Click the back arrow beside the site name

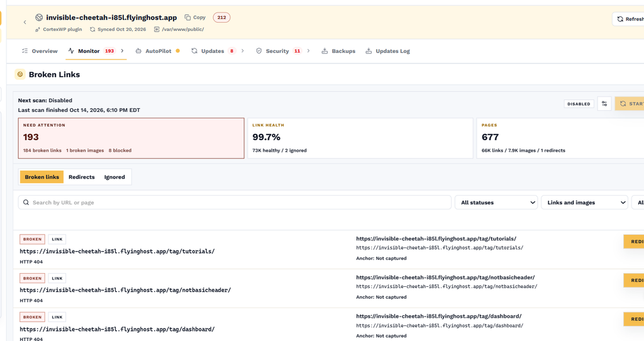[x=25, y=22]
